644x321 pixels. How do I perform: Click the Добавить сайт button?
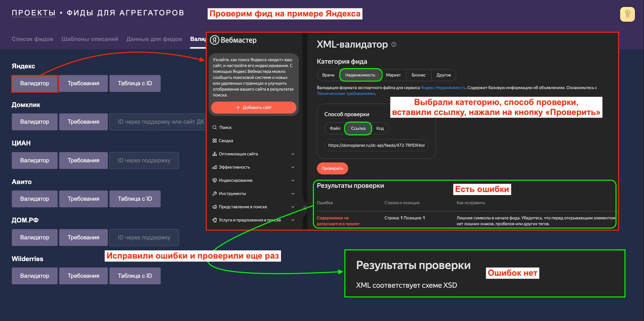pyautogui.click(x=254, y=108)
